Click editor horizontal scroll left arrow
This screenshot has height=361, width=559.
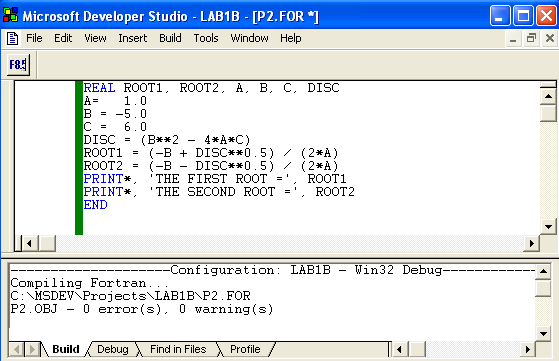click(x=30, y=243)
